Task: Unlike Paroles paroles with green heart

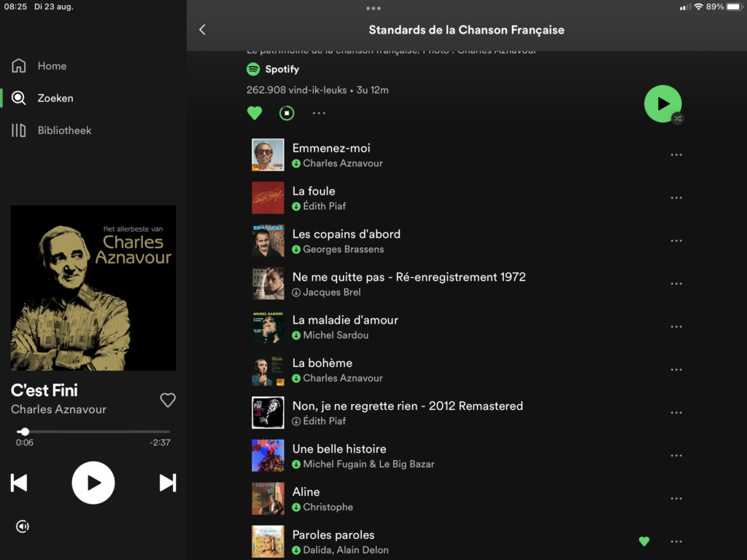Action: pyautogui.click(x=644, y=542)
